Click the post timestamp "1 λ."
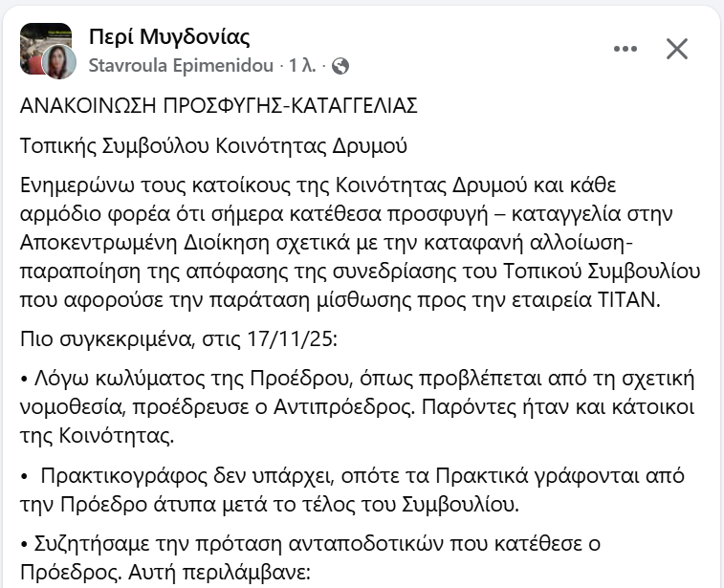This screenshot has width=724, height=588. click(x=301, y=66)
